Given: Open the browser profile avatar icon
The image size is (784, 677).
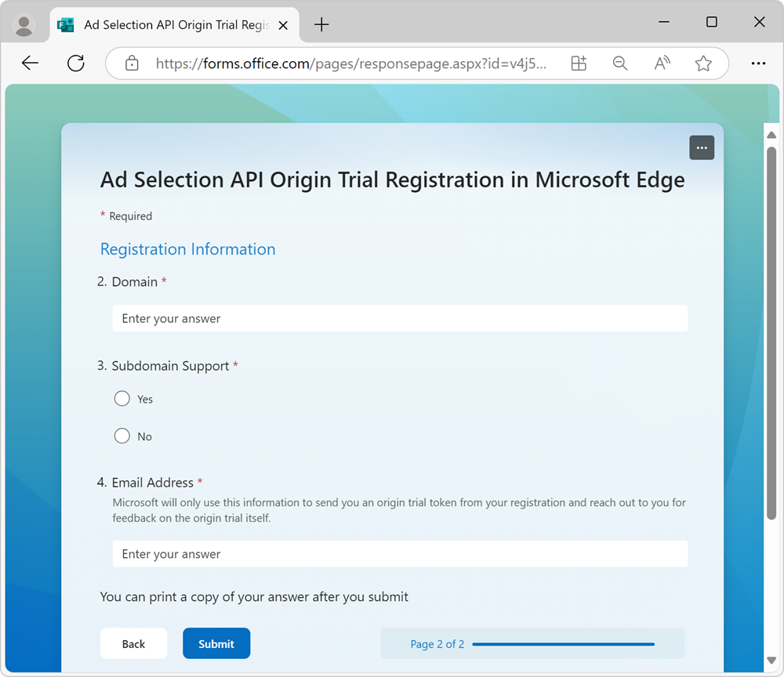Looking at the screenshot, I should (24, 25).
